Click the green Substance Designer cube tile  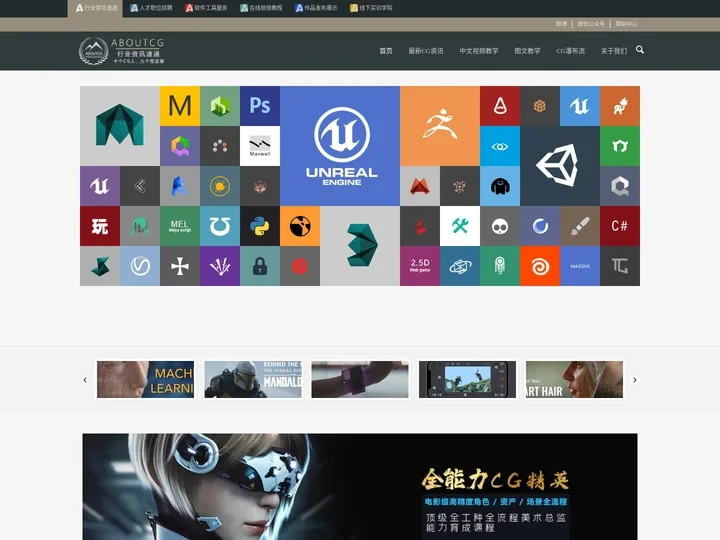tap(219, 106)
